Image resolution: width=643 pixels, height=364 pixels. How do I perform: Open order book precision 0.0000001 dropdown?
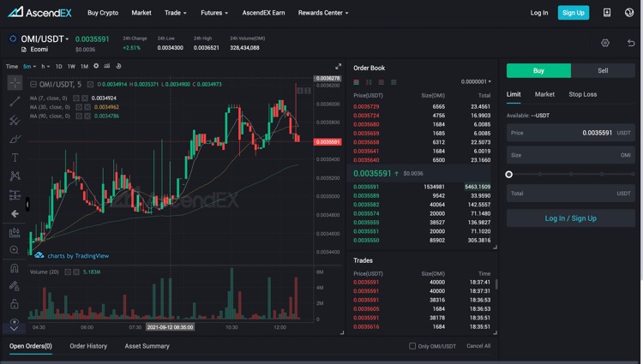pos(476,81)
